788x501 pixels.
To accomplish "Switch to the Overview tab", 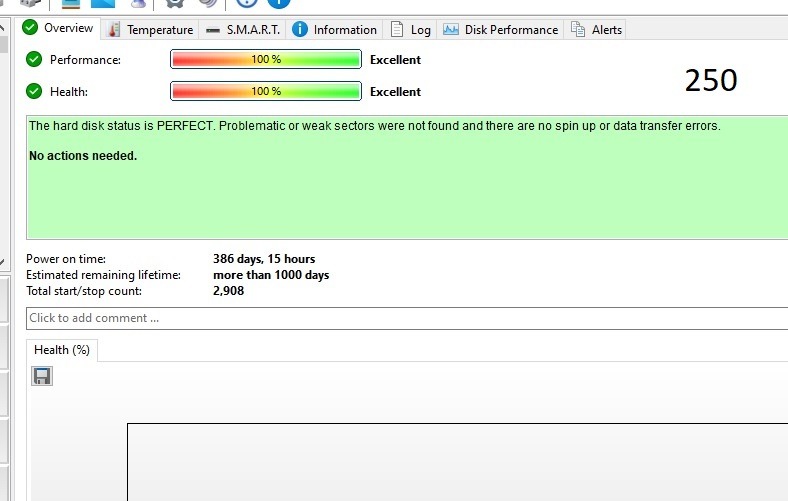I will coord(59,28).
